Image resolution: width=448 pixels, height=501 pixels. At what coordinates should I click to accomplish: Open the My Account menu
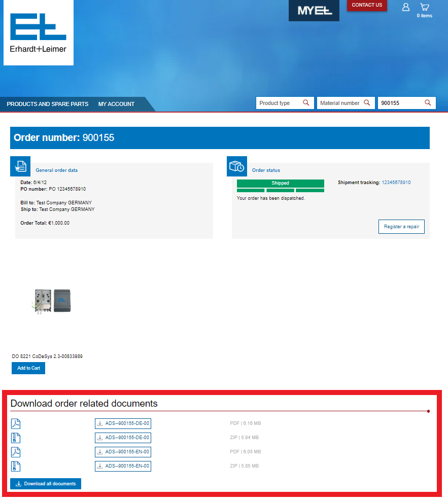tap(116, 104)
